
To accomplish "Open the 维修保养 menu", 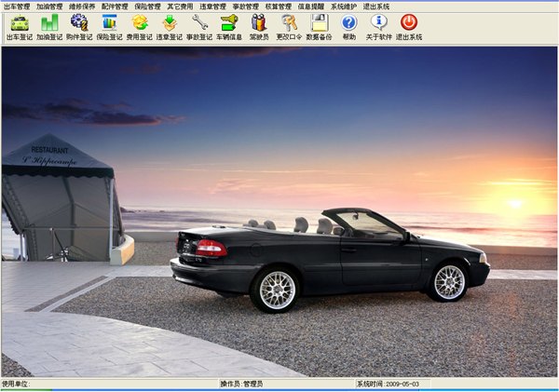I will pos(82,7).
